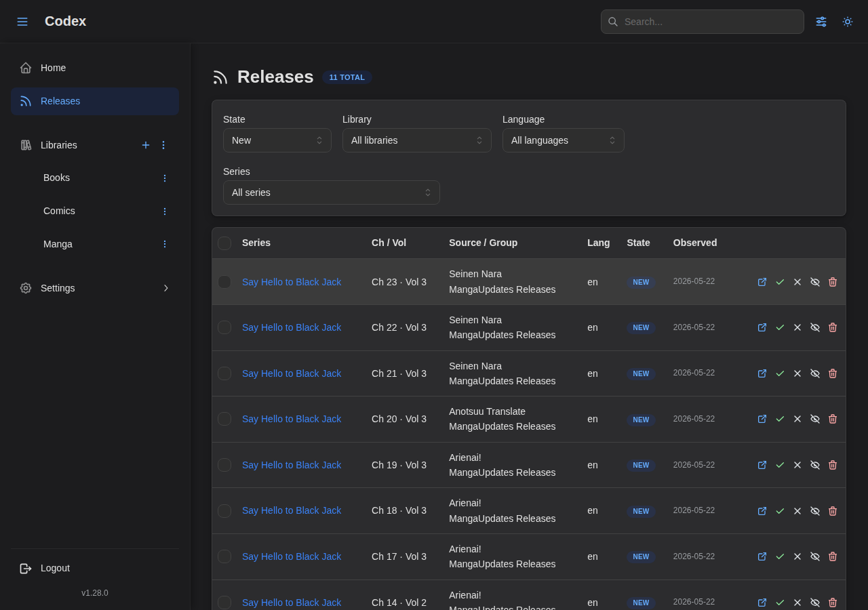Delete the Ch 19 release
The image size is (868, 610).
pos(833,465)
